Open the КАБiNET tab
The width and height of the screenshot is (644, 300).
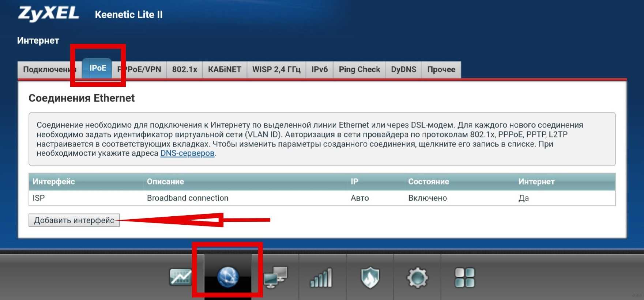(x=225, y=69)
